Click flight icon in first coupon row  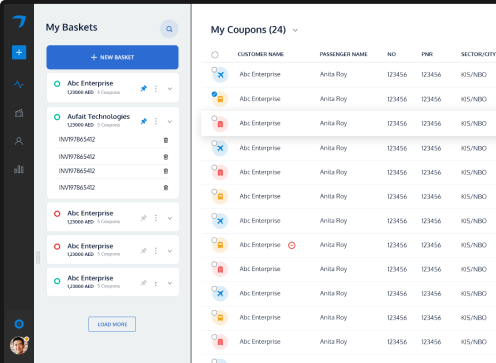pos(220,75)
